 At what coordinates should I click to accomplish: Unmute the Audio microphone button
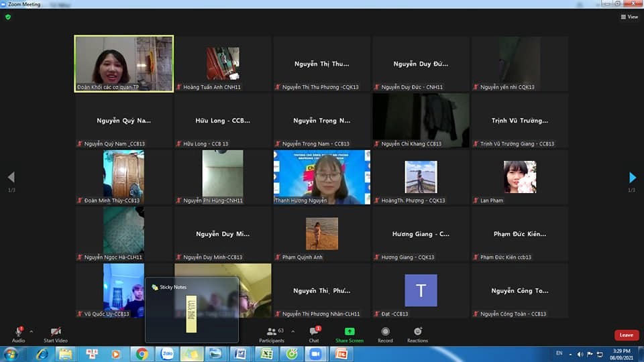pyautogui.click(x=19, y=335)
